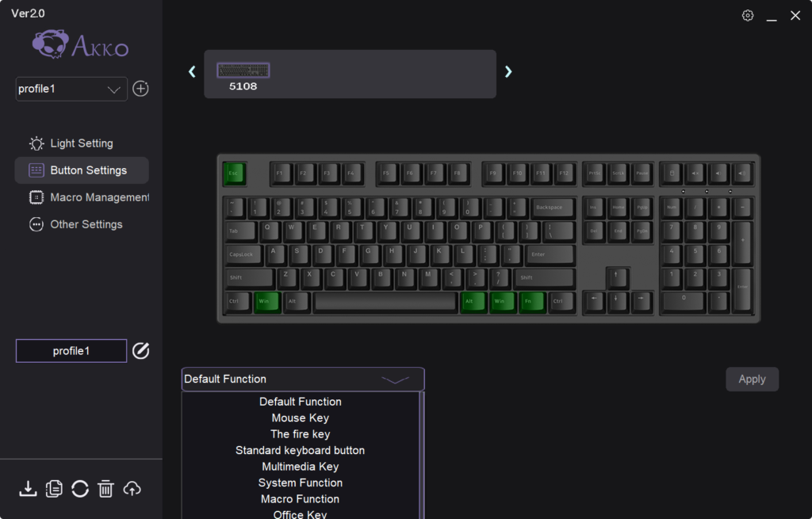
Task: Expand the profile1 dropdown in sidebar
Action: [x=71, y=89]
